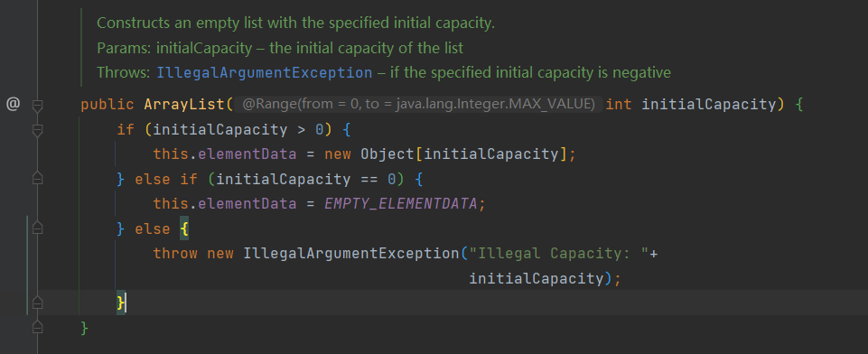Open the IllegalArgumentException link in Javadoc
Viewport: 868px width, 354px height.
265,72
